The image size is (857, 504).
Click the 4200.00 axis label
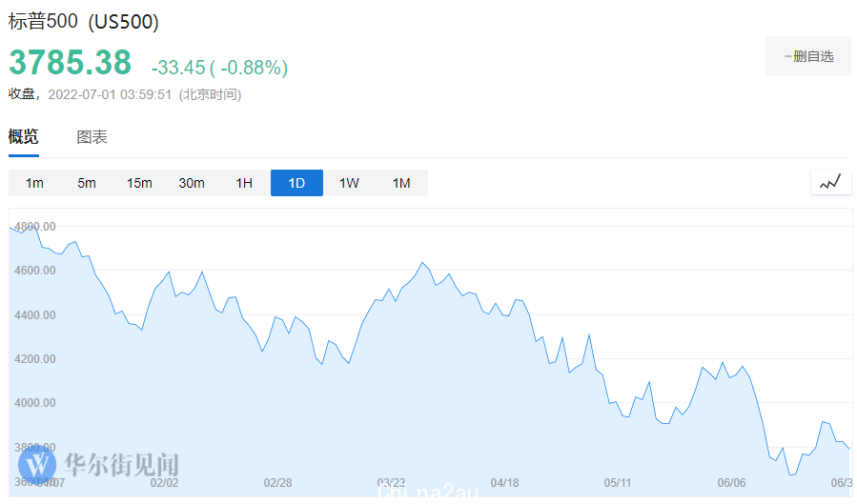click(35, 359)
